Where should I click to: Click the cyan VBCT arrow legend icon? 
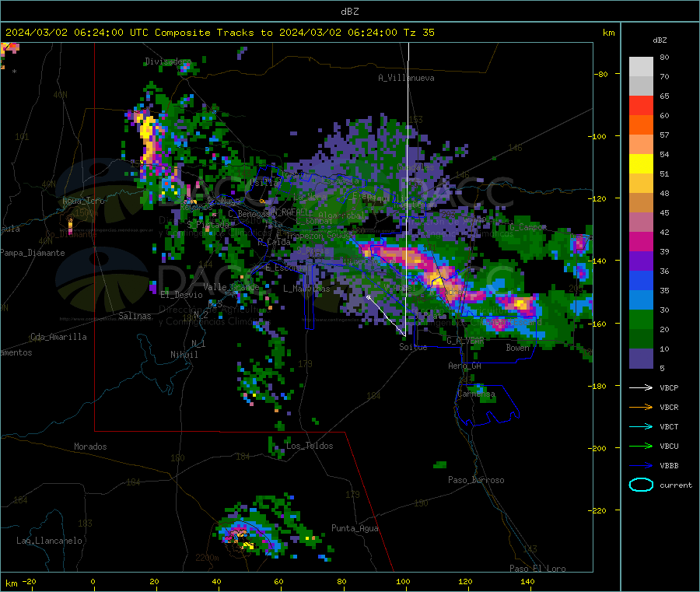[x=641, y=427]
